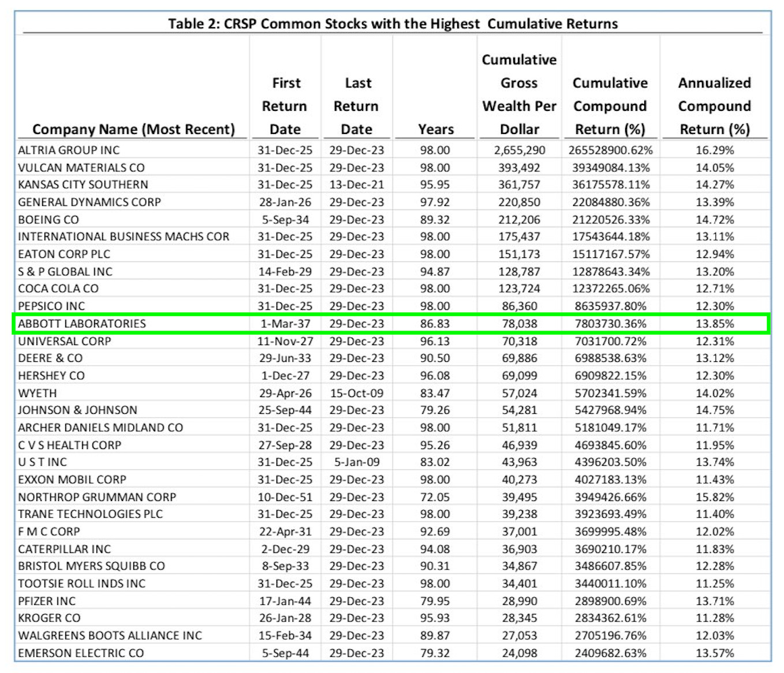Select VULCAN MATERIALS CO row name
The height and width of the screenshot is (673, 784).
81,167
